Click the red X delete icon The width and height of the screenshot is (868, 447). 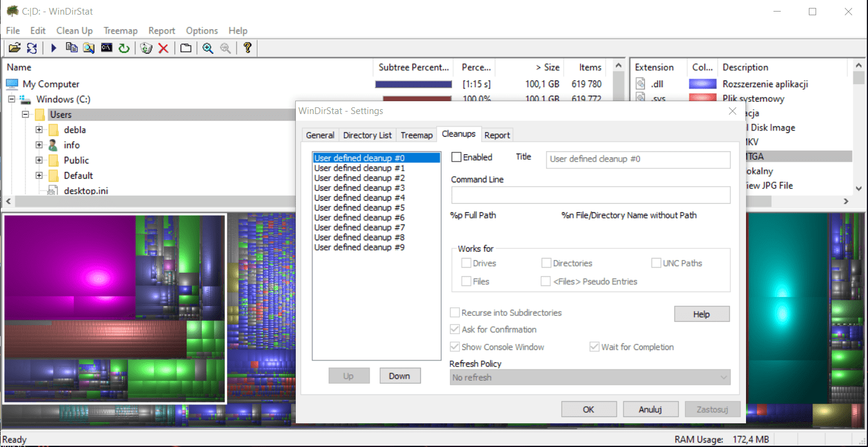click(163, 48)
